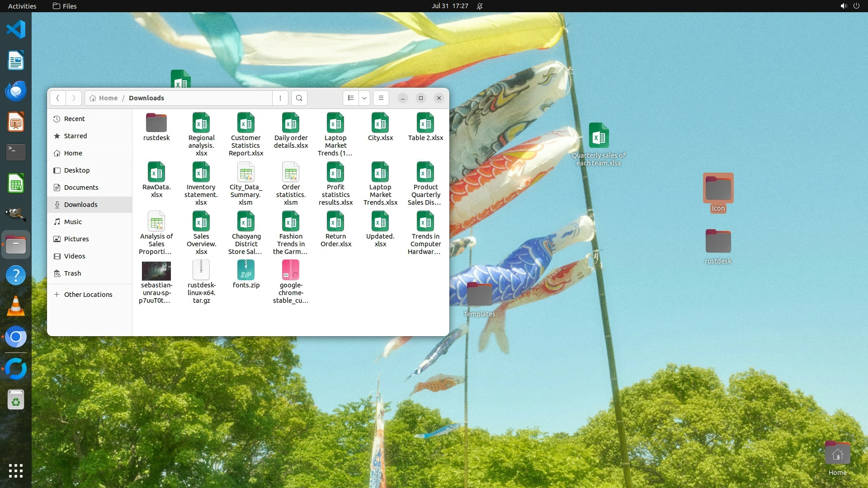Image resolution: width=868 pixels, height=488 pixels.
Task: Open the Starred sidebar item
Action: point(75,136)
